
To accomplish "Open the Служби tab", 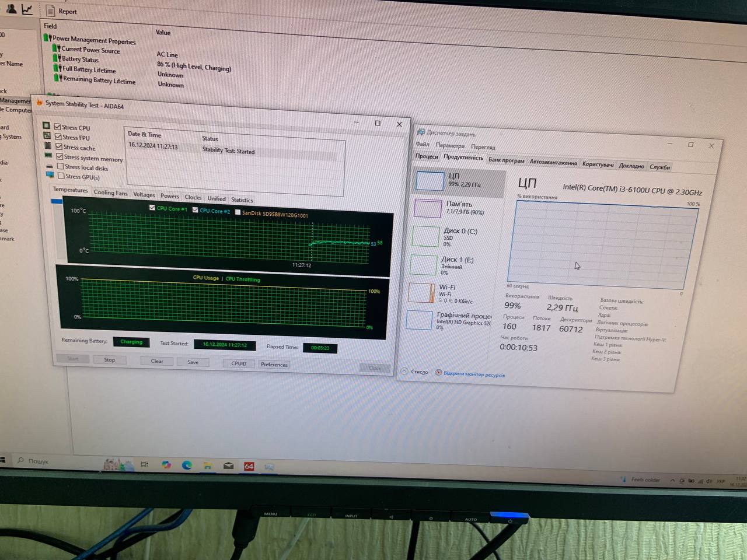I will point(659,167).
